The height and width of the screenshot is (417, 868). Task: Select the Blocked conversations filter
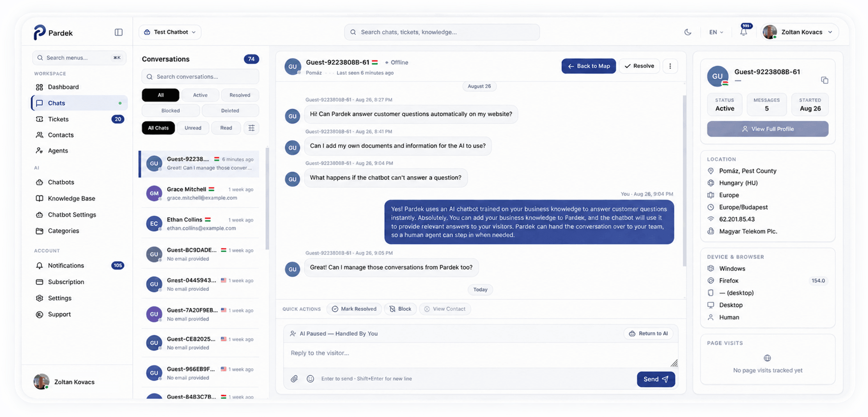pos(170,111)
